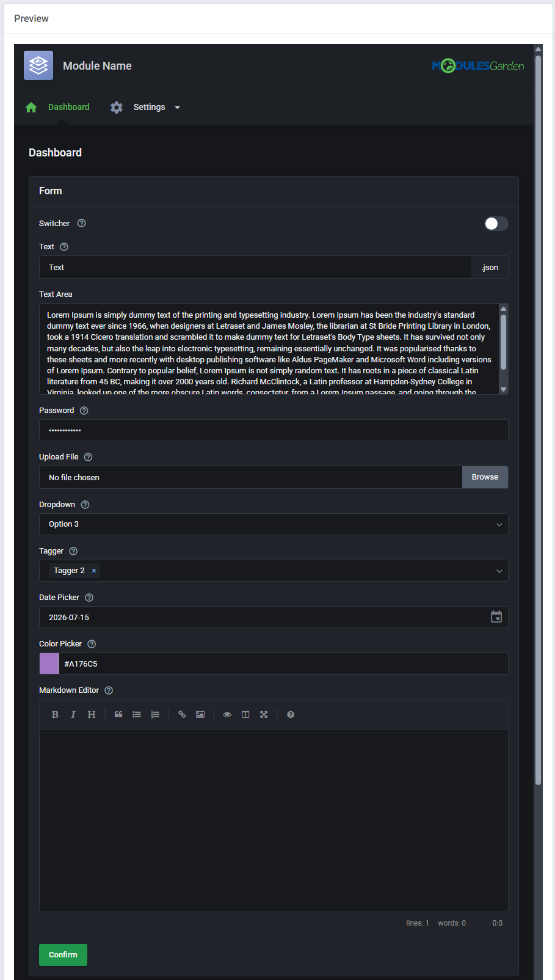This screenshot has height=980, width=555.
Task: Click the 0:0 cursor position text
Action: [498, 923]
